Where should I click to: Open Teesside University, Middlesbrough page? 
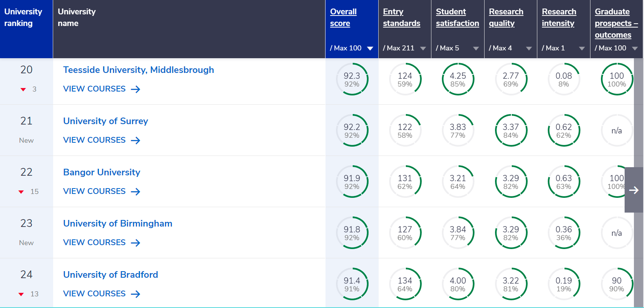138,70
